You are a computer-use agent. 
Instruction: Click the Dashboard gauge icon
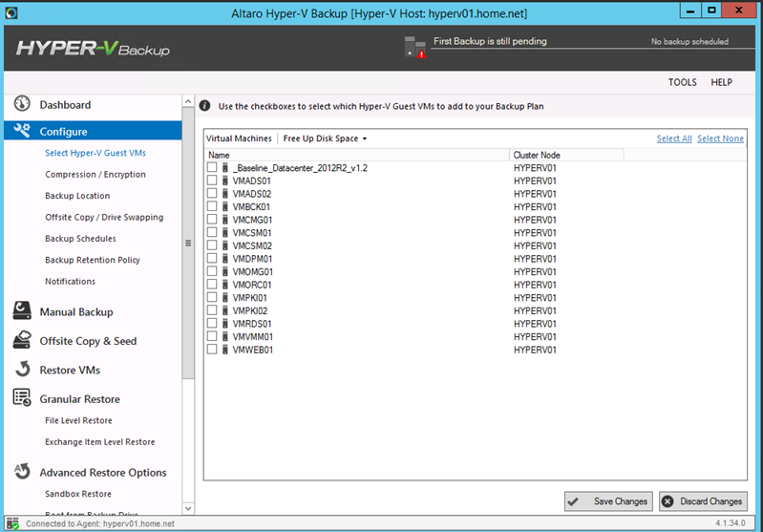22,104
